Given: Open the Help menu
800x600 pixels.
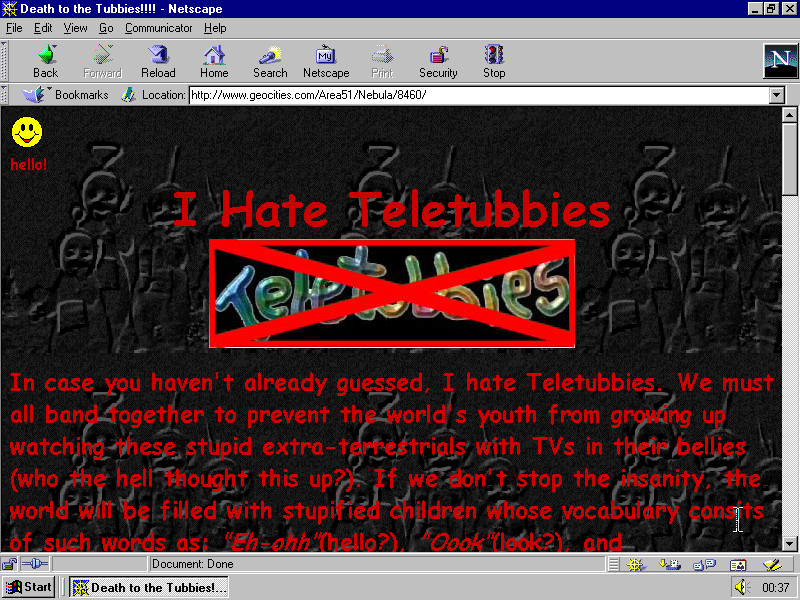Looking at the screenshot, I should (215, 28).
